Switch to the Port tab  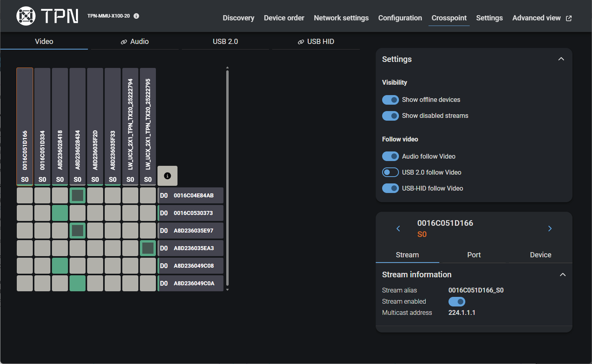point(474,255)
